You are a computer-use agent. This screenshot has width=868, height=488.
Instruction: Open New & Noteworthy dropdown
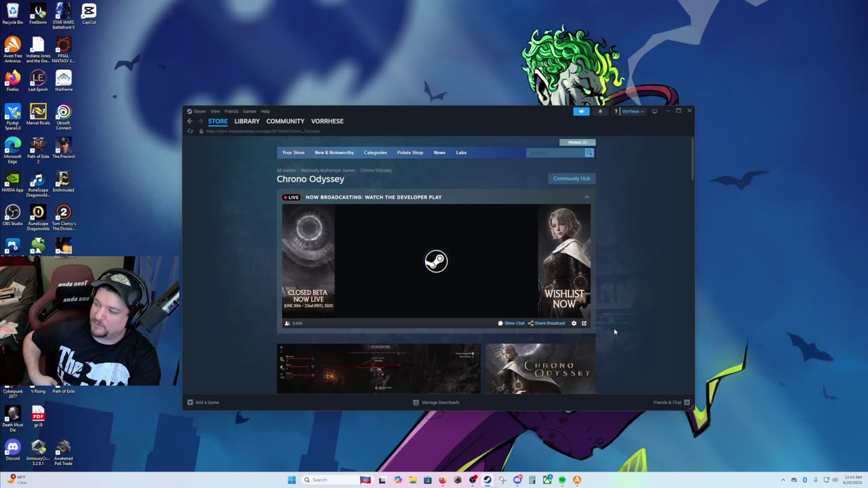coord(334,152)
